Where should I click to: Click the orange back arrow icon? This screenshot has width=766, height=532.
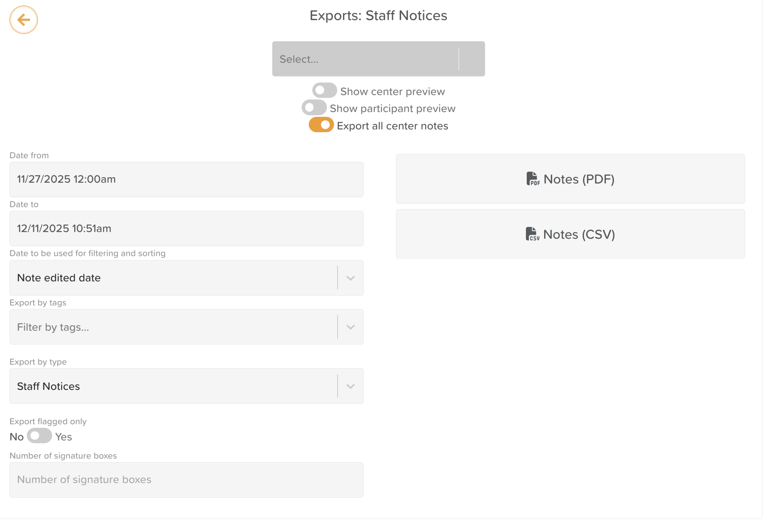[24, 20]
